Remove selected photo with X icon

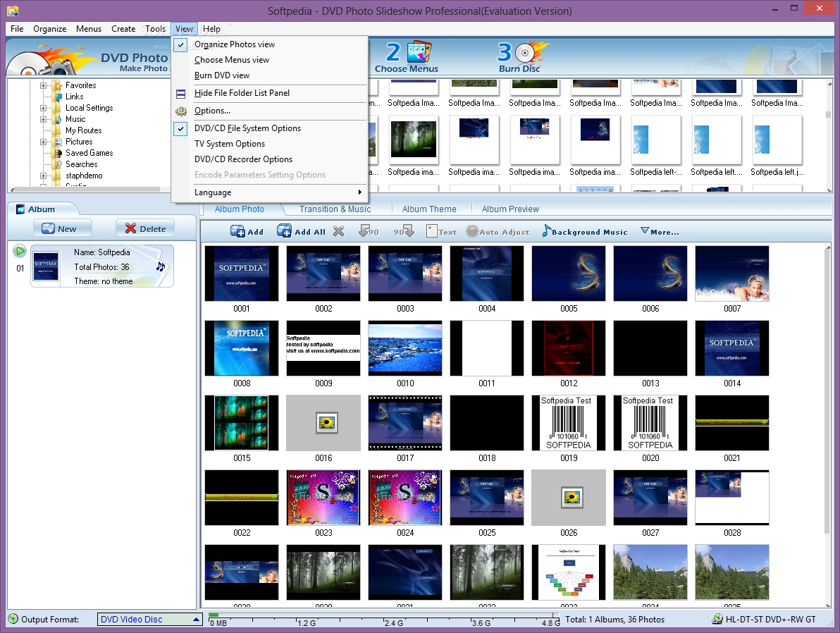pos(338,231)
